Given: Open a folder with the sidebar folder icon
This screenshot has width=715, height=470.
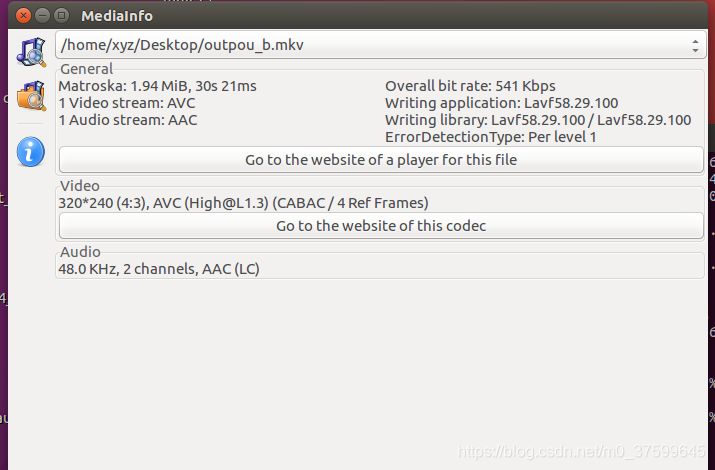Looking at the screenshot, I should coord(31,96).
